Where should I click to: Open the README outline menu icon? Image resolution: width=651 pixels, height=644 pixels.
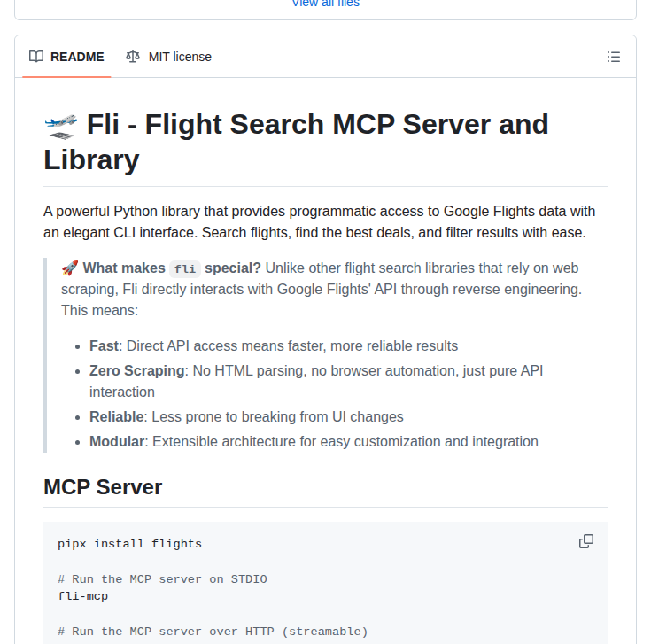pos(613,57)
